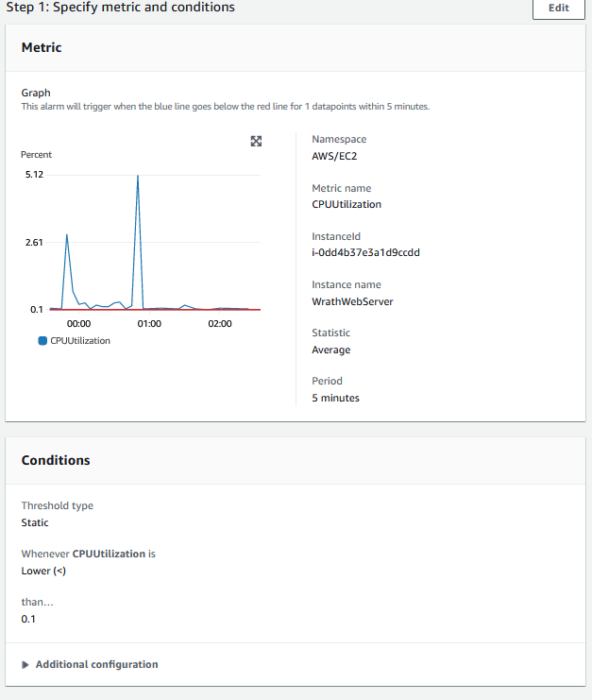
Task: Enlarge the graph with the expand icon
Action: (256, 141)
